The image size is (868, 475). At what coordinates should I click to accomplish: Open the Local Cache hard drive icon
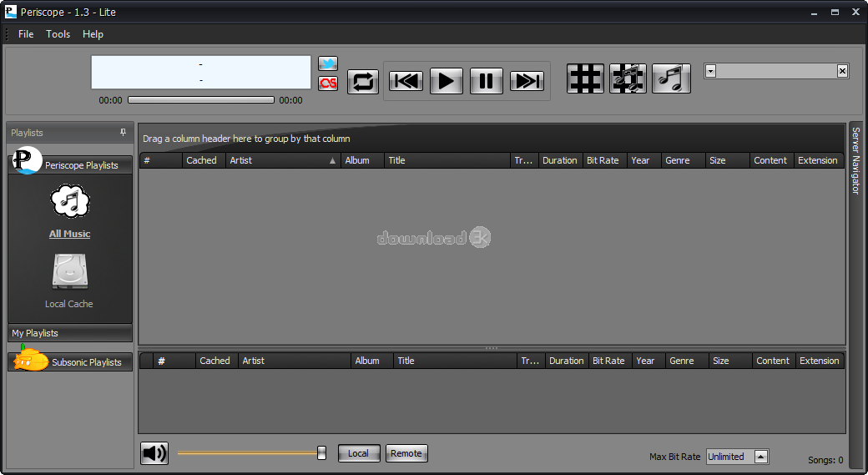tap(70, 272)
